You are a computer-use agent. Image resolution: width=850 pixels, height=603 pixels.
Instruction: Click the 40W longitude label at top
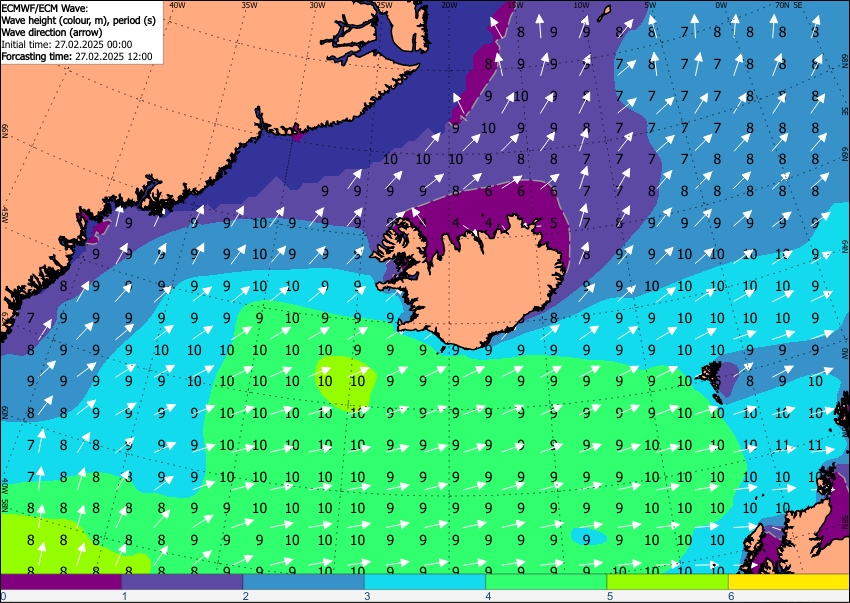pos(177,5)
